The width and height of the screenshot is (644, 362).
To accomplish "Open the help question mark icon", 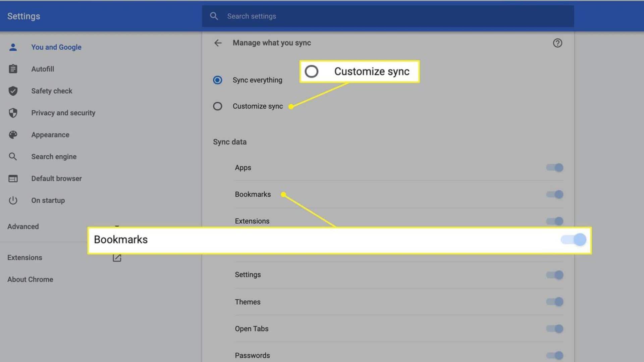I will (557, 43).
